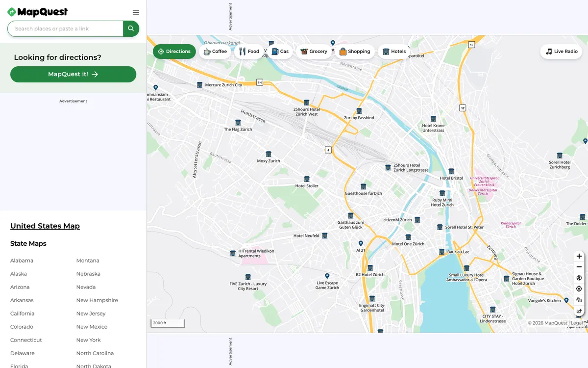Select the Hotel Krone Unterstrass marker
This screenshot has height=368, width=588.
pos(433,119)
